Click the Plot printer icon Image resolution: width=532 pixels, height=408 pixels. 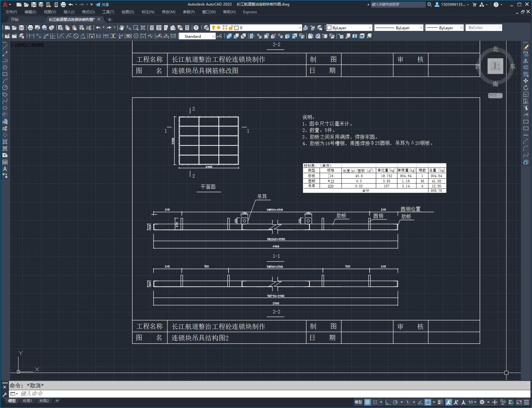point(30,28)
